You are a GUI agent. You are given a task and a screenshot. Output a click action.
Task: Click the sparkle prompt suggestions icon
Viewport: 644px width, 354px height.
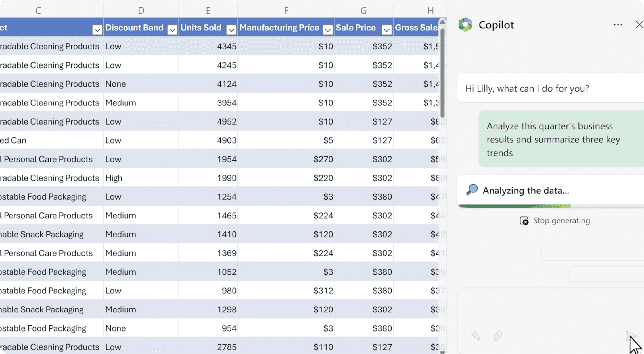click(x=476, y=336)
